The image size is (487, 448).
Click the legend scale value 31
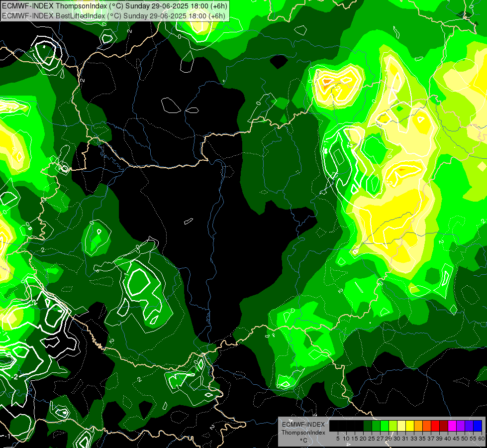point(405,439)
